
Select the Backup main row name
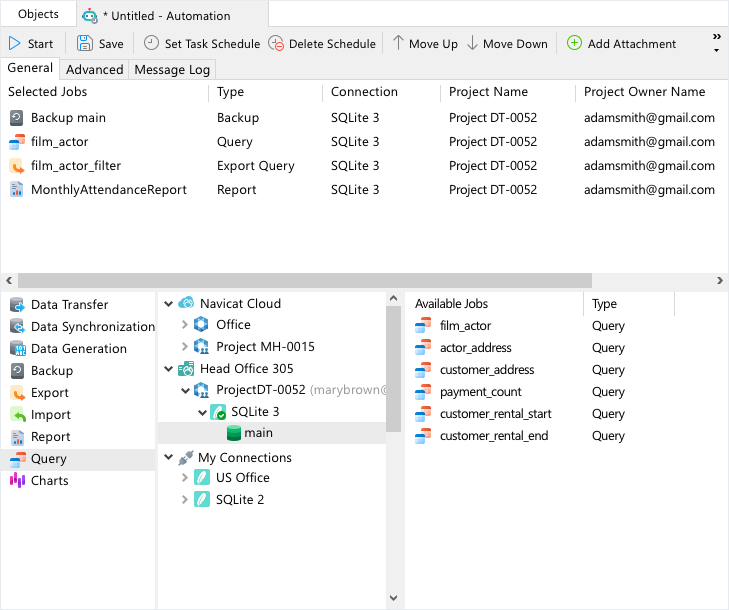tap(68, 118)
